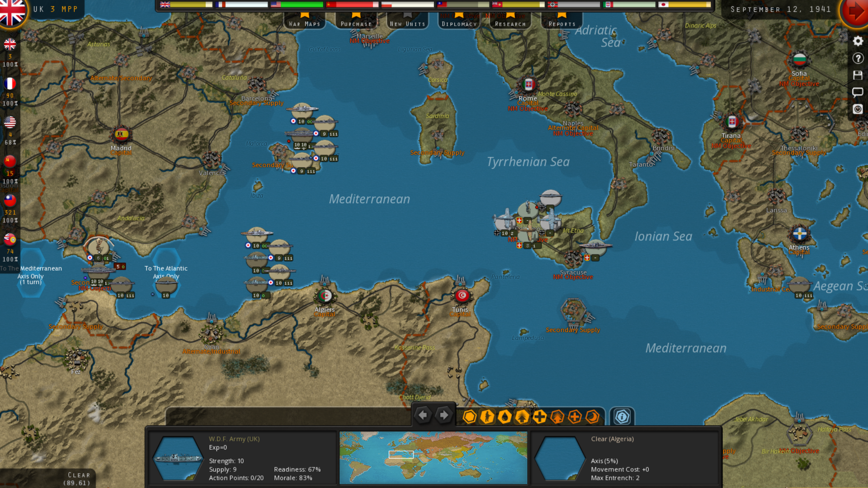Click the September 12, 1941 date

click(781, 9)
